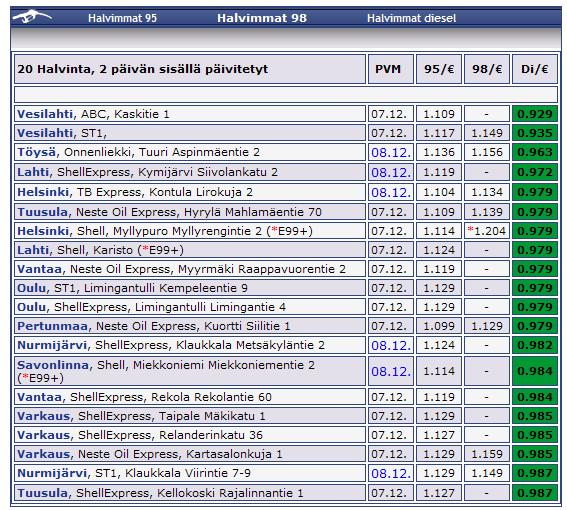This screenshot has height=510, width=567.
Task: Click 98 price 1.159 cell
Action: tap(487, 454)
